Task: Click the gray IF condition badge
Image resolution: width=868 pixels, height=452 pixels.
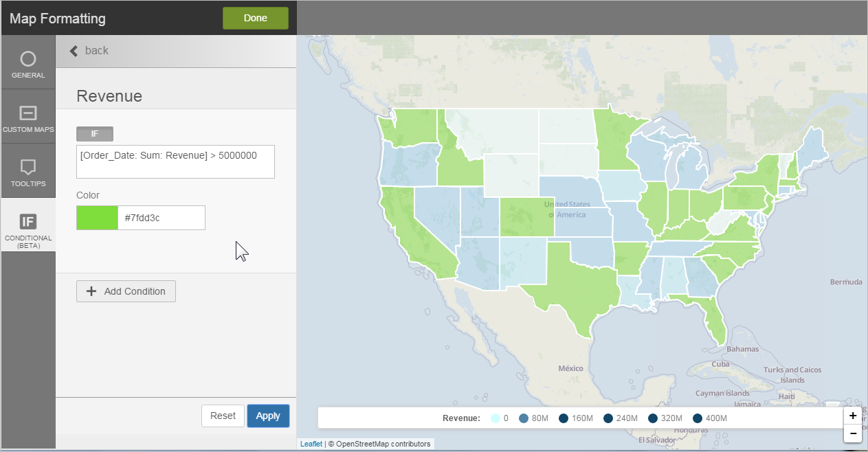Action: click(x=95, y=134)
